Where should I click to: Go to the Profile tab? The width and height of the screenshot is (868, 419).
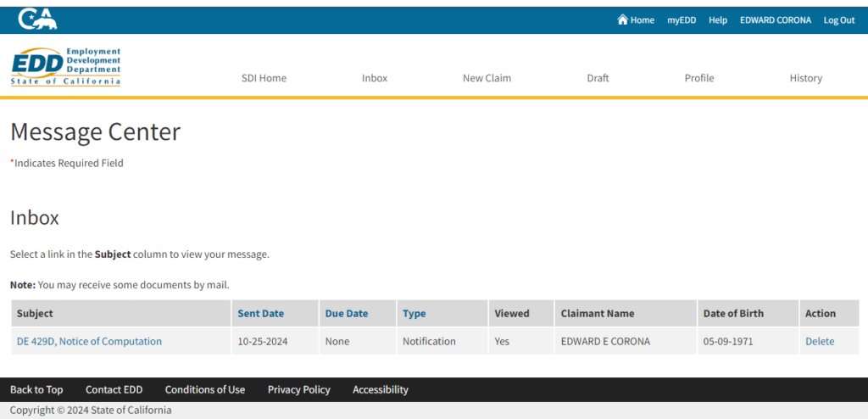pyautogui.click(x=698, y=78)
